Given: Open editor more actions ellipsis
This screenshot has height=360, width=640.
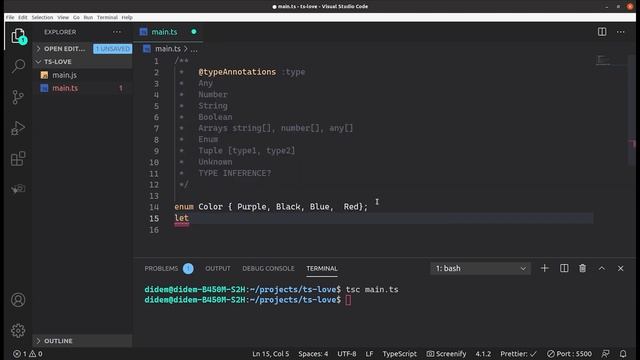Looking at the screenshot, I should (620, 32).
